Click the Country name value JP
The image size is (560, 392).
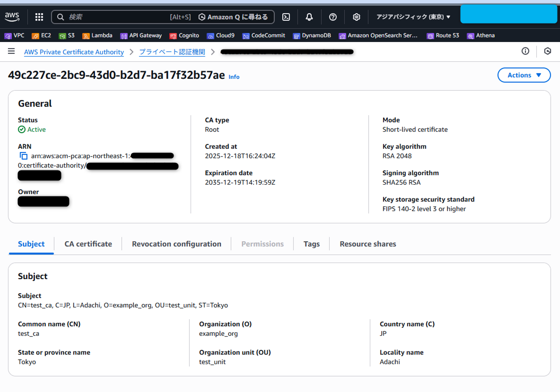(x=383, y=333)
